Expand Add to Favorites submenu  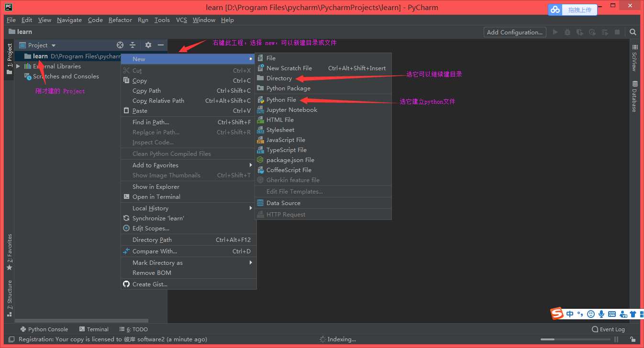(x=250, y=165)
